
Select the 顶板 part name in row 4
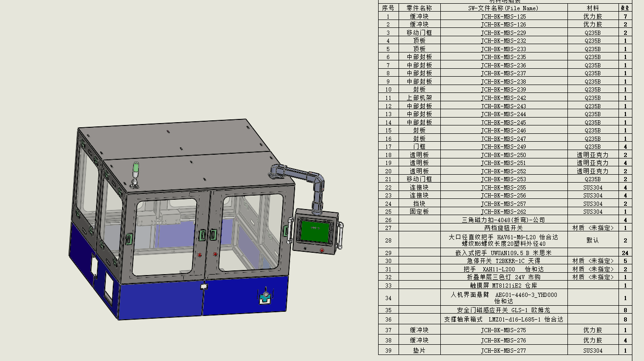point(419,40)
